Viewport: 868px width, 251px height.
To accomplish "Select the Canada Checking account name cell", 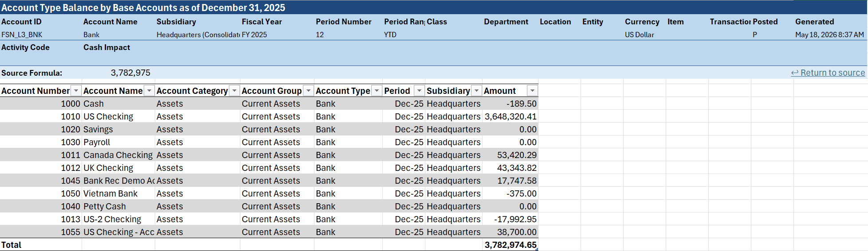I will pos(118,155).
